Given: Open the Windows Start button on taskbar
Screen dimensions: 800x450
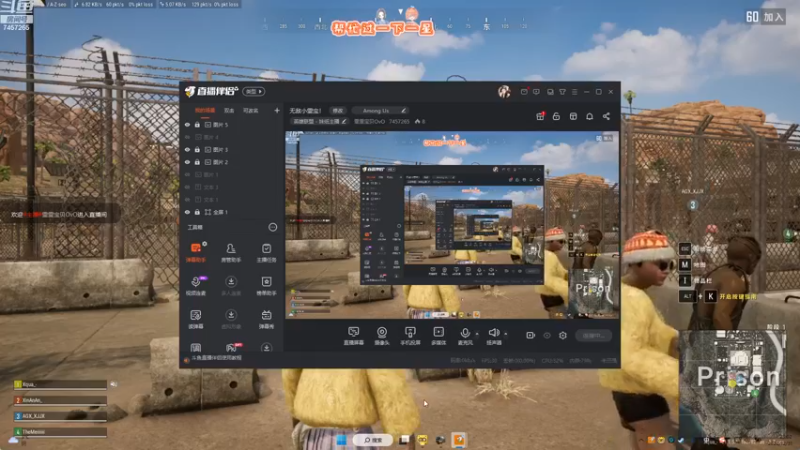Looking at the screenshot, I should pos(341,440).
